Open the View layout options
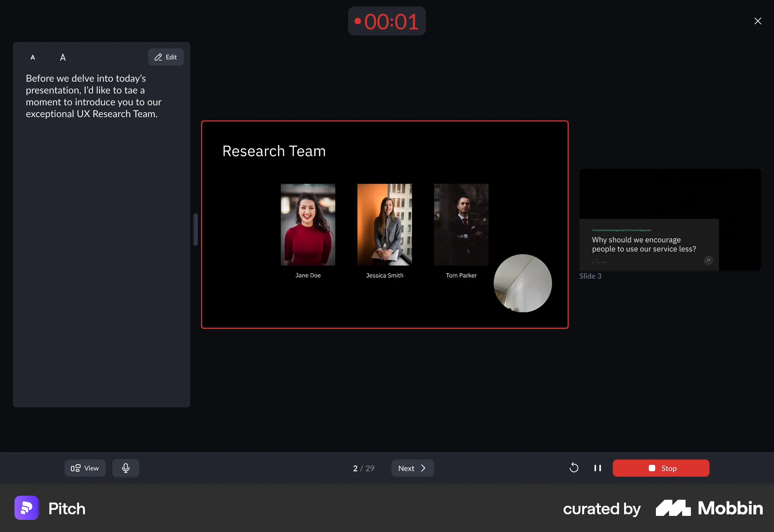Viewport: 774px width, 532px height. [x=85, y=468]
